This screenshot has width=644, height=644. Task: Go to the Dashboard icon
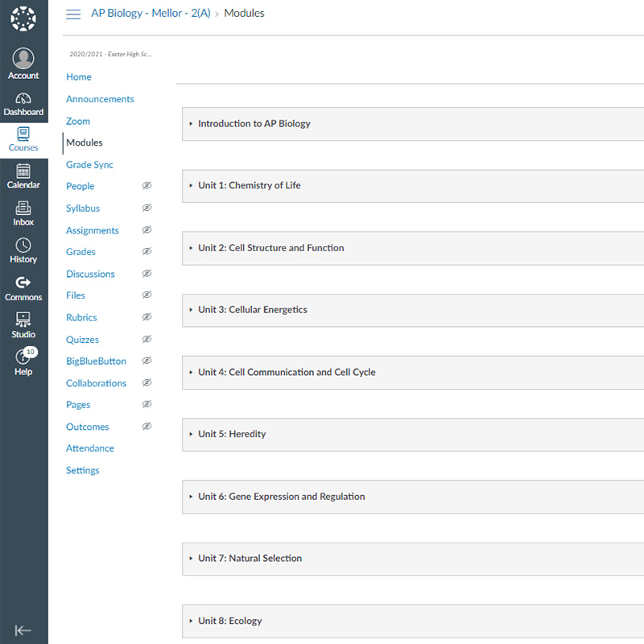[23, 98]
